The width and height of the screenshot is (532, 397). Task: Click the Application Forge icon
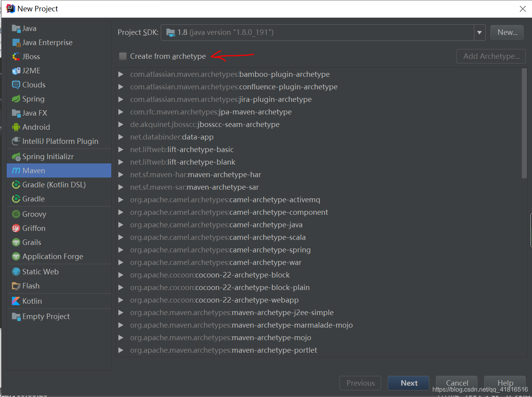pyautogui.click(x=16, y=256)
